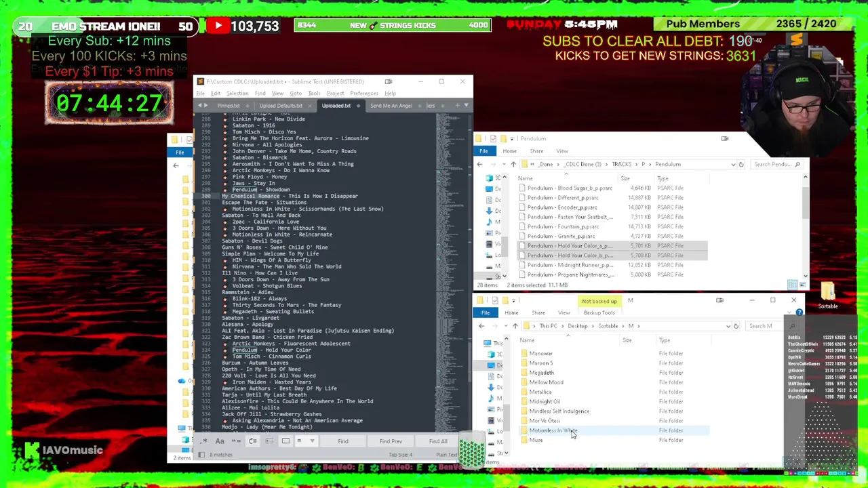Click Desktop in M window breadcrumb
This screenshot has height=488, width=868.
(x=578, y=326)
